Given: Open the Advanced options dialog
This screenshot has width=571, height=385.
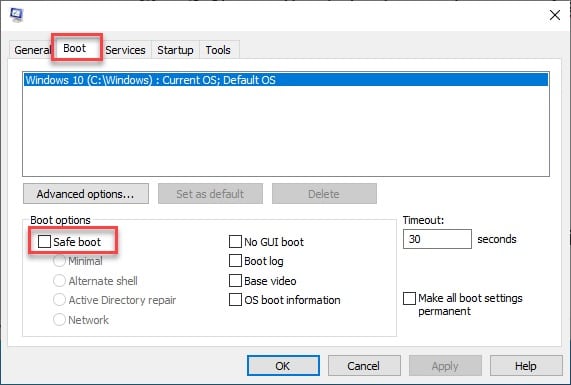Looking at the screenshot, I should 86,194.
